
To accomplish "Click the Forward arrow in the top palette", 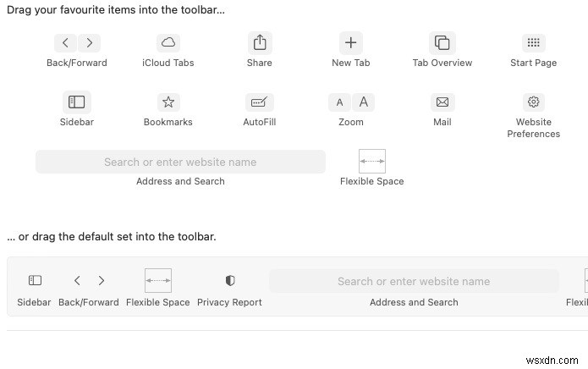I will click(89, 42).
